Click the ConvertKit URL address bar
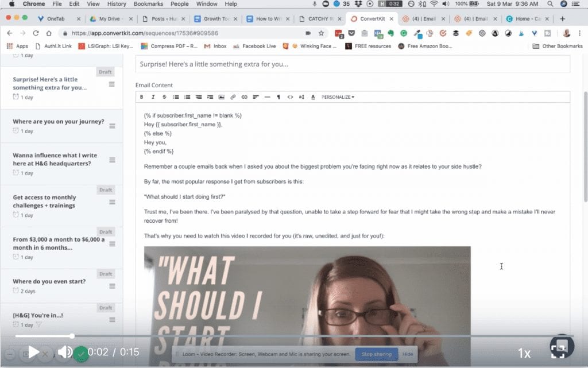Image resolution: width=588 pixels, height=368 pixels. [x=184, y=33]
